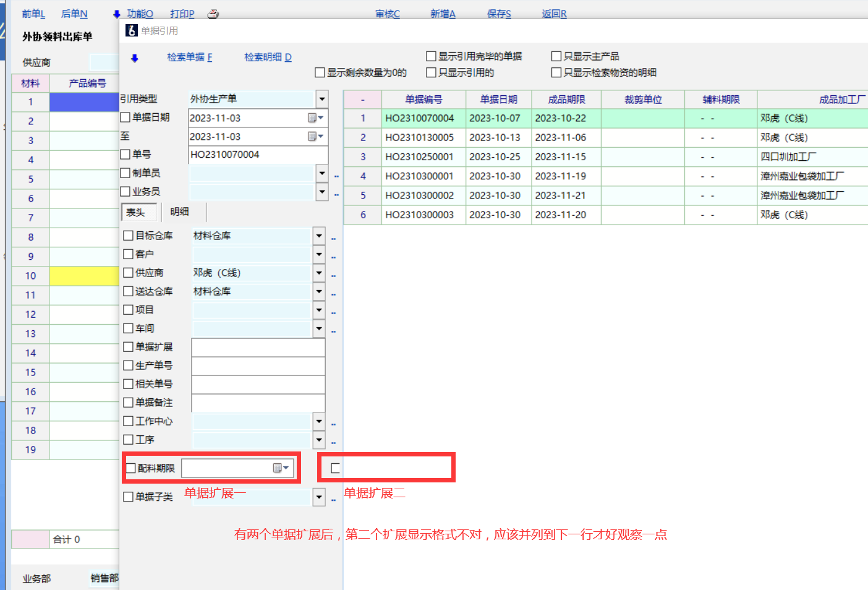Click the 单据引用 dialog title icon

(x=132, y=30)
